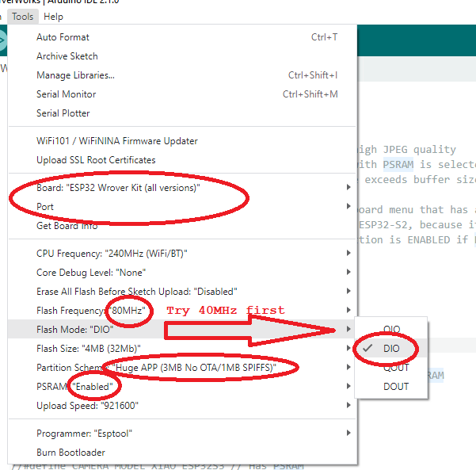Expand arrow beside Board entry
476x470 pixels.
[348, 187]
